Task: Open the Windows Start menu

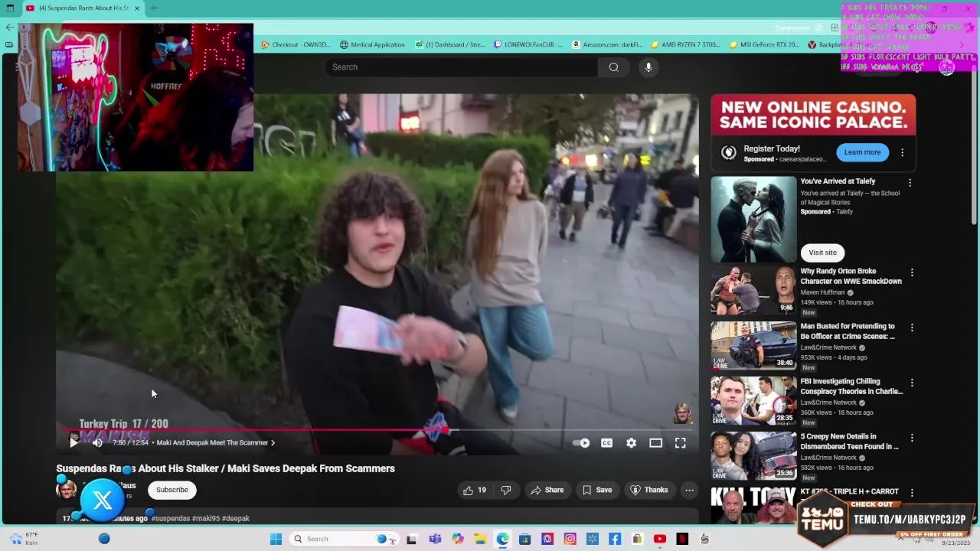Action: pos(276,539)
